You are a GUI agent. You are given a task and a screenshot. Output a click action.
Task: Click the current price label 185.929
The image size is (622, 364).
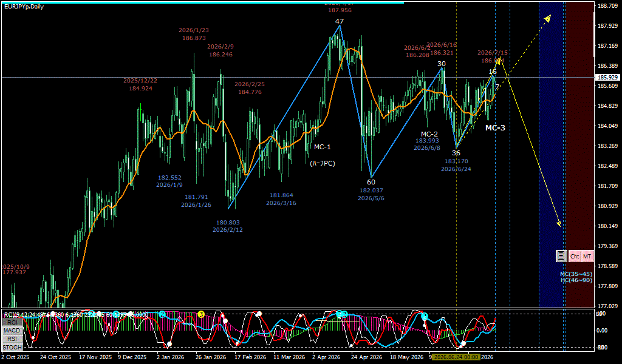(x=607, y=77)
